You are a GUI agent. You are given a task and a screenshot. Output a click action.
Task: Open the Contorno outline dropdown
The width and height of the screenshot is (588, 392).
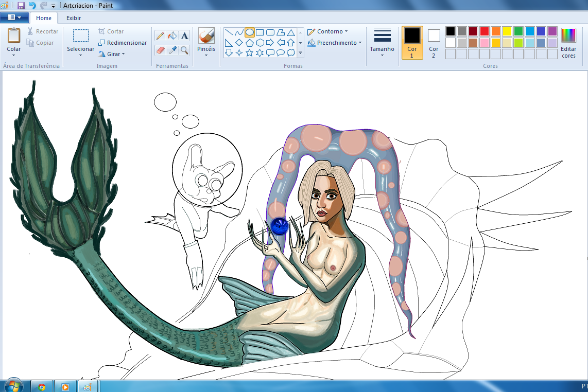pos(328,31)
